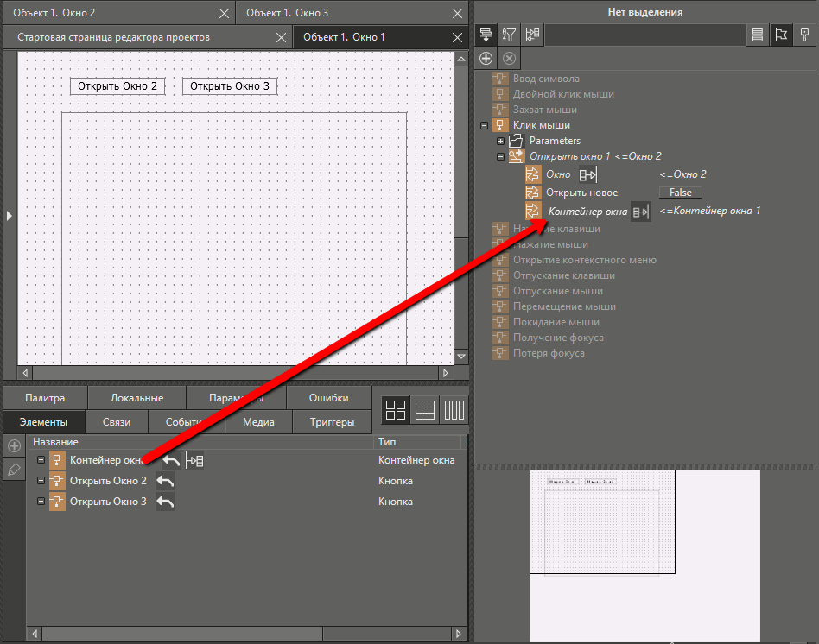
Task: Switch to the table view mode icon
Action: [x=424, y=410]
